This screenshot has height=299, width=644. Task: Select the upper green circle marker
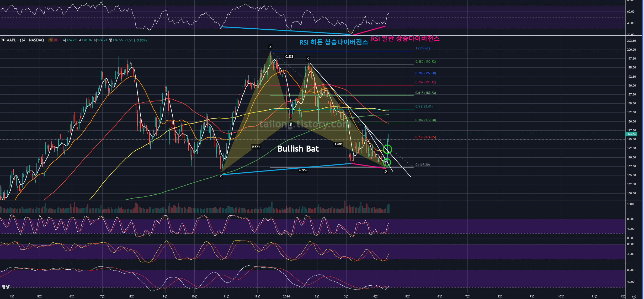(x=387, y=149)
